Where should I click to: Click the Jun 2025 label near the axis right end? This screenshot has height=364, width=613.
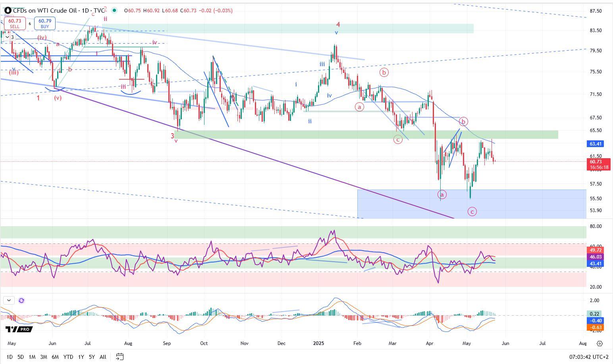505,343
